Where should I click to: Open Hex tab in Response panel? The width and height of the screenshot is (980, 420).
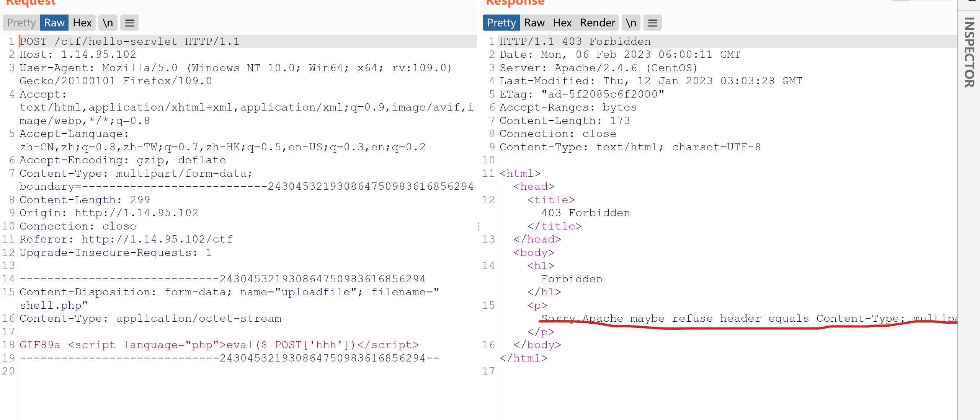click(562, 23)
